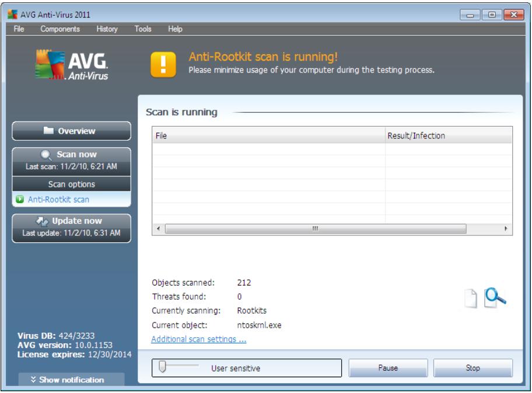
Task: Pause the running scan
Action: [x=388, y=368]
